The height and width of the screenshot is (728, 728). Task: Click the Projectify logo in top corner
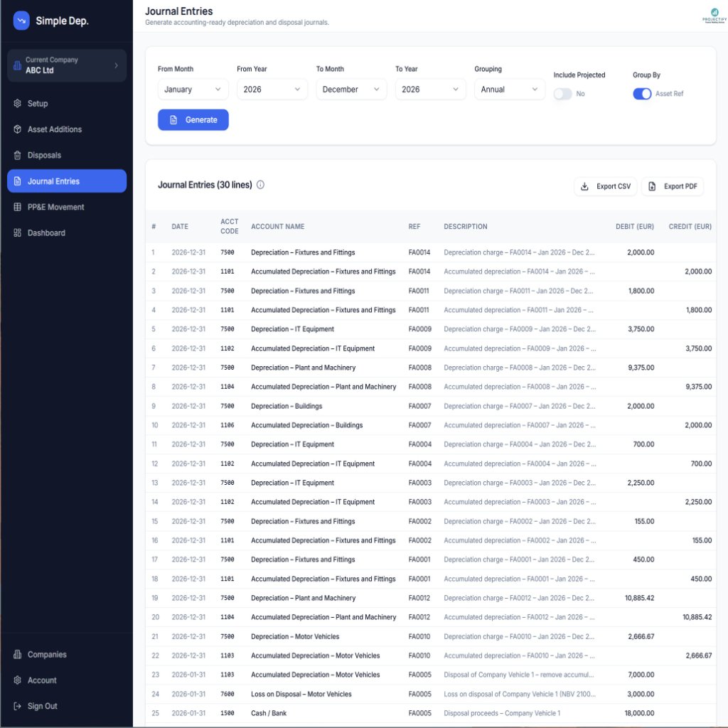click(x=714, y=16)
